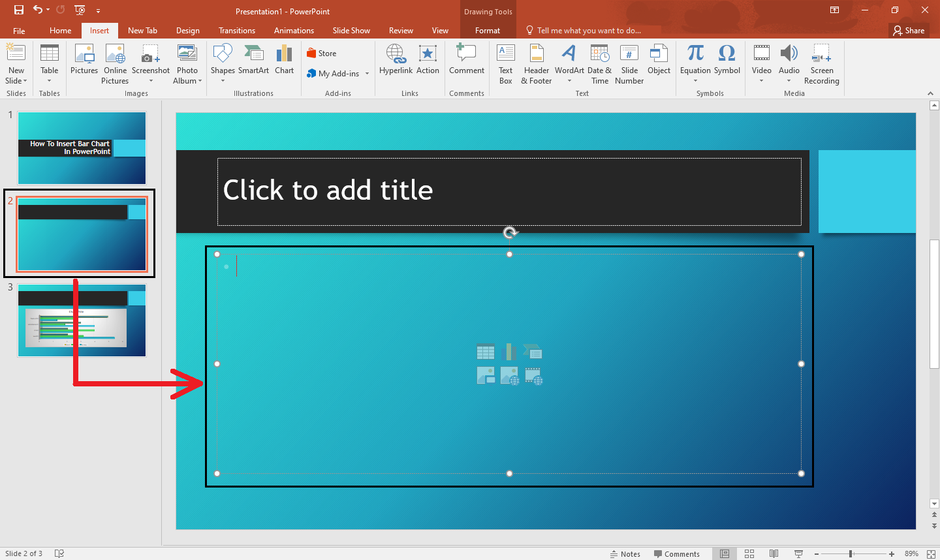Toggle the Comments pane

point(678,553)
